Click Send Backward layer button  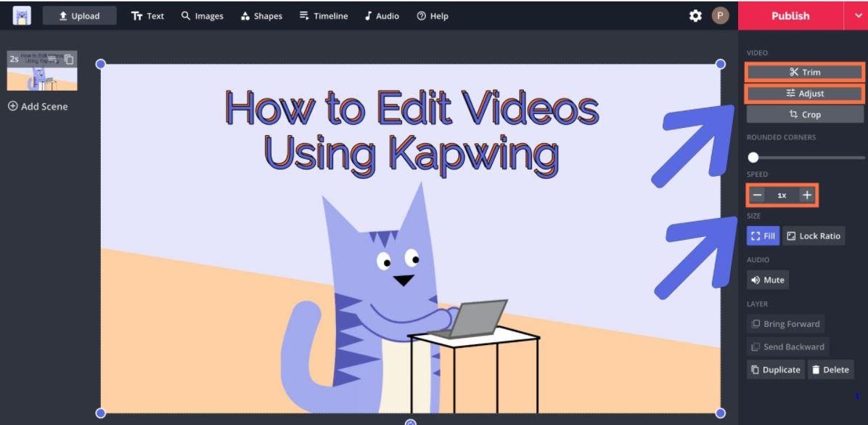click(787, 347)
